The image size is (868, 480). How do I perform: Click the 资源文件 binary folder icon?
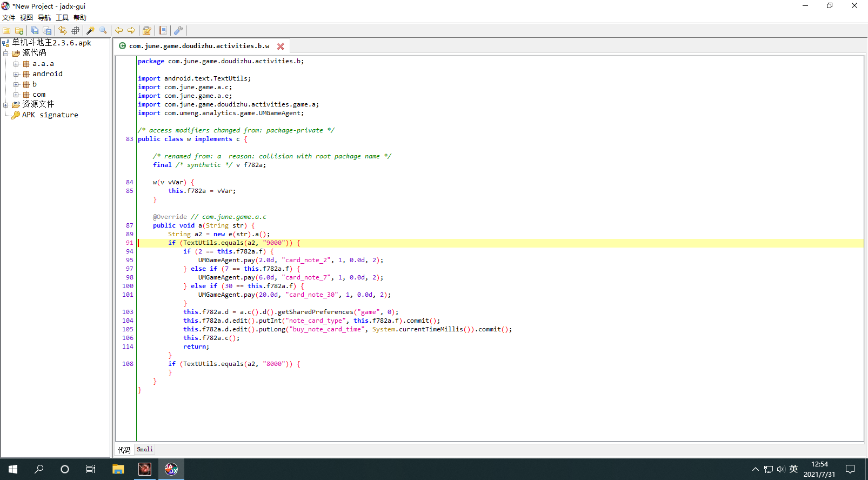[16, 104]
